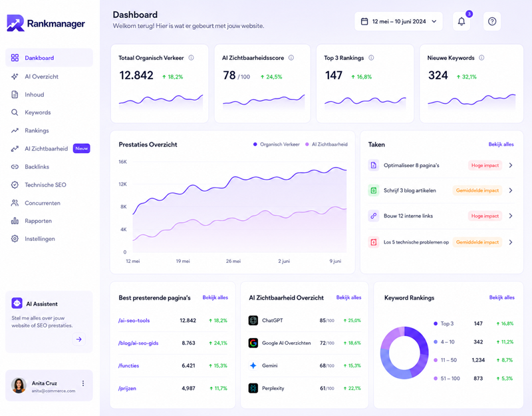Click the 51 – 100 legend color dot

click(x=436, y=378)
